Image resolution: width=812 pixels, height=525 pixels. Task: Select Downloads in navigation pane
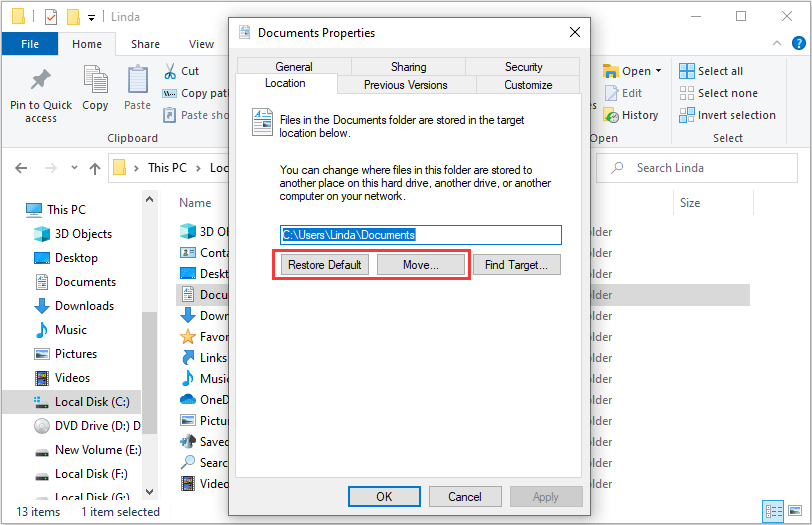click(x=74, y=306)
